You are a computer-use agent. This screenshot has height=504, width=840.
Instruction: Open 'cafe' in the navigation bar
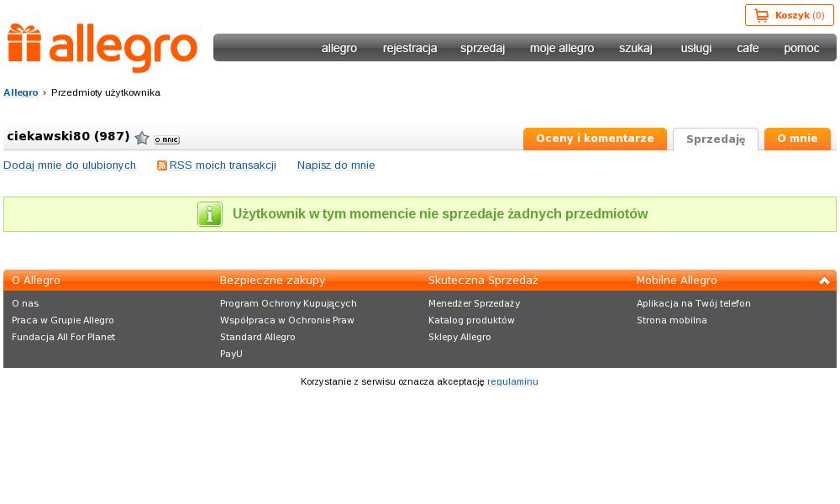click(748, 48)
